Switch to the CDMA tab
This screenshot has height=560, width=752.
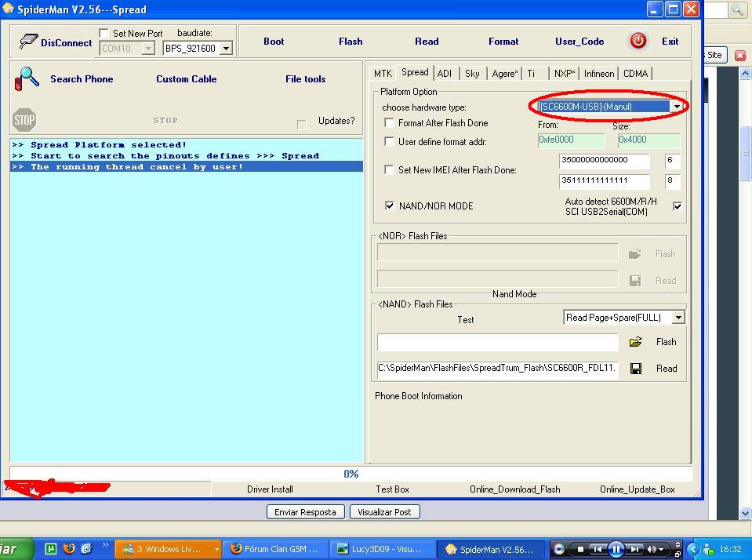pos(635,74)
